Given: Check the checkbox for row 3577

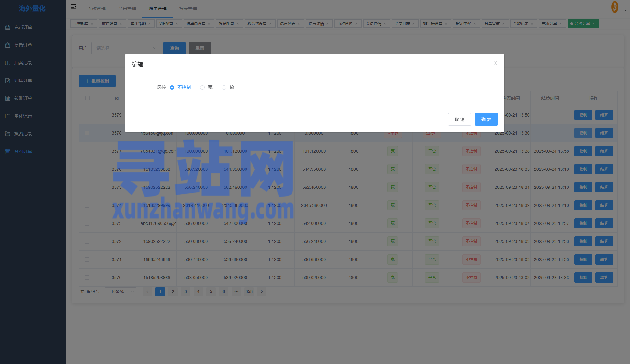Looking at the screenshot, I should coord(87,151).
